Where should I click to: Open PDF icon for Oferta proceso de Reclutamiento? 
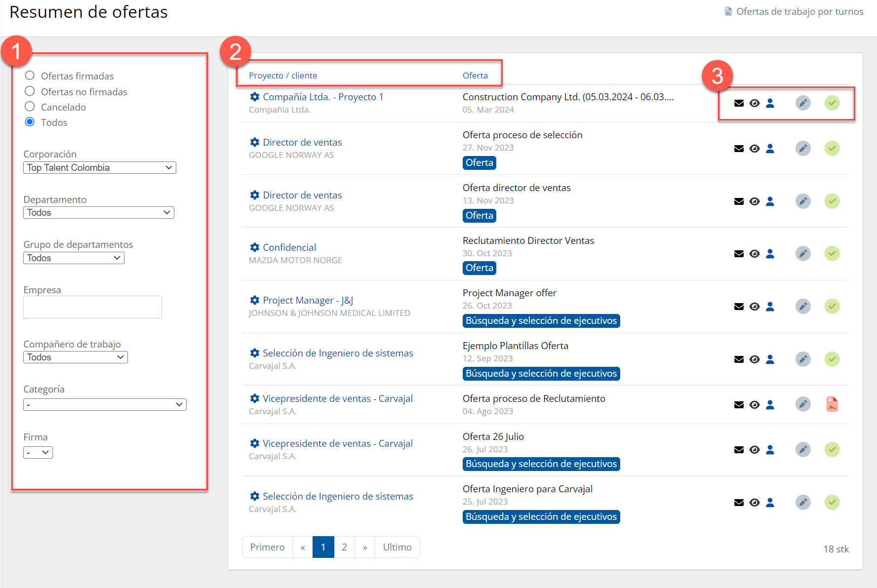[832, 404]
